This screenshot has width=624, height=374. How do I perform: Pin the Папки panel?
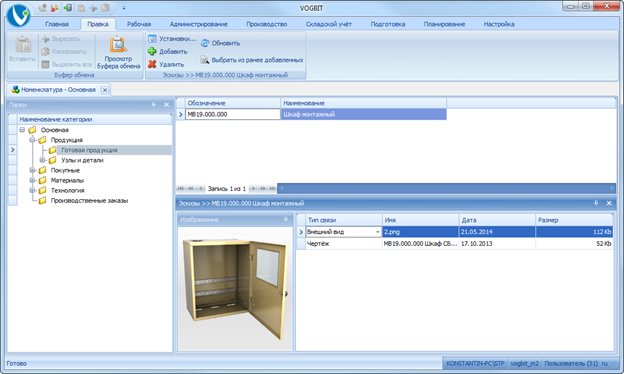[154, 105]
